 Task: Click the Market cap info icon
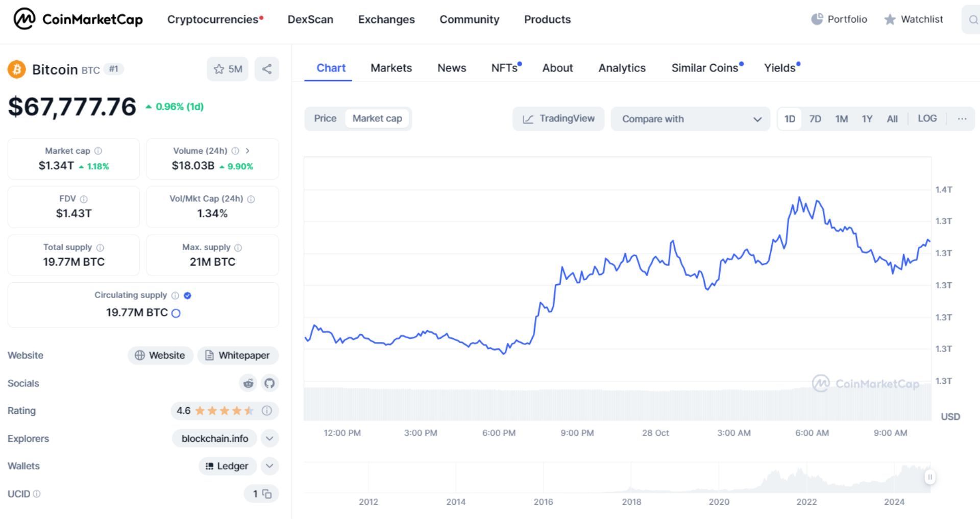point(99,151)
